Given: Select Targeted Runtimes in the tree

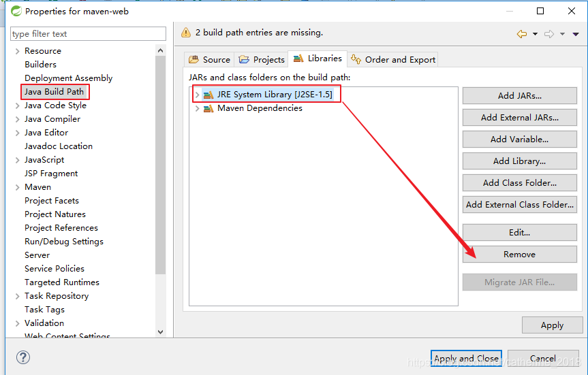Looking at the screenshot, I should coord(62,282).
